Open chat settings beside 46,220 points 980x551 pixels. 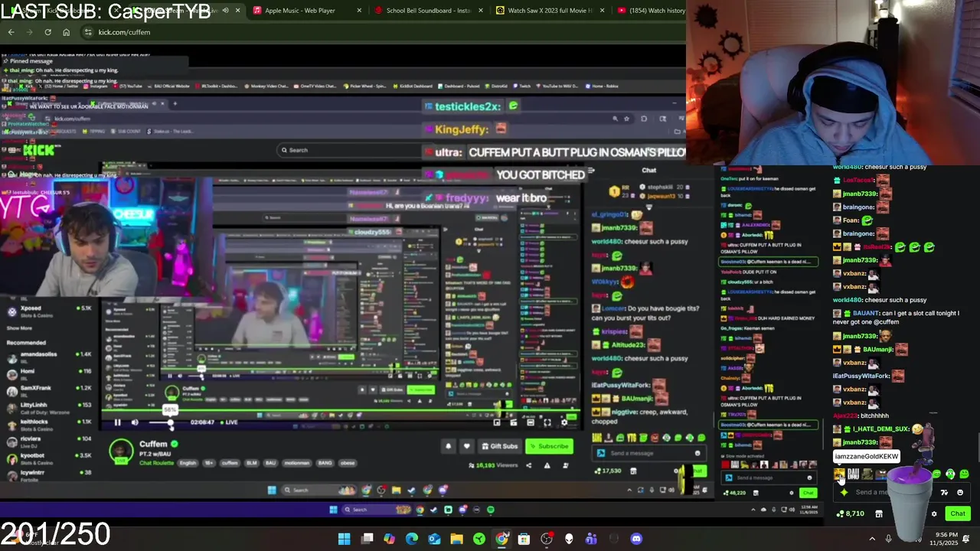point(792,493)
